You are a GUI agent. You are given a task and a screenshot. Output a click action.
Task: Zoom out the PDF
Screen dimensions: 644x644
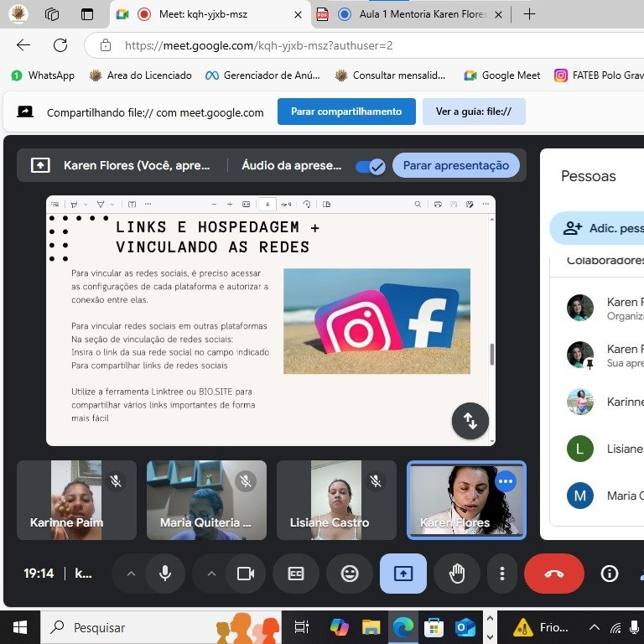coord(214,204)
